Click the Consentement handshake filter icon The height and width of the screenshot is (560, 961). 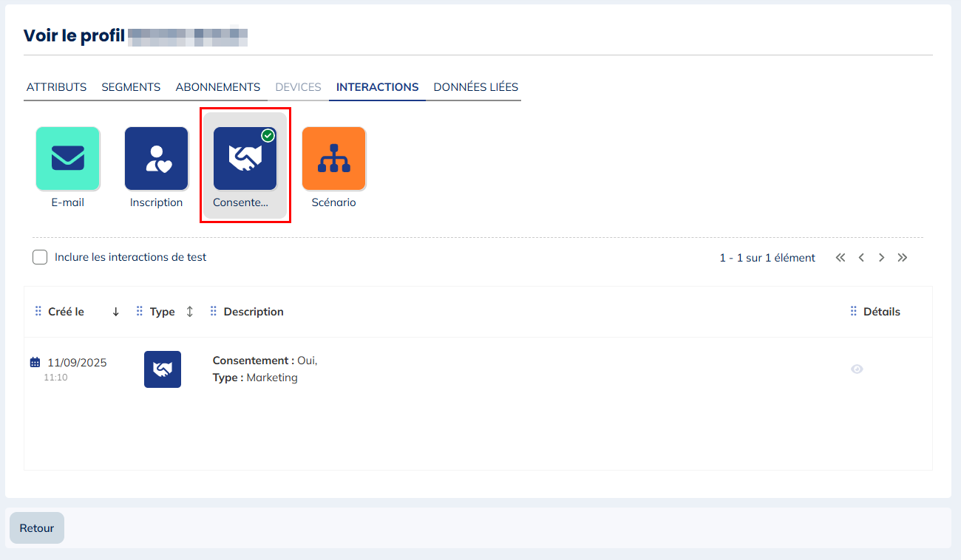245,158
